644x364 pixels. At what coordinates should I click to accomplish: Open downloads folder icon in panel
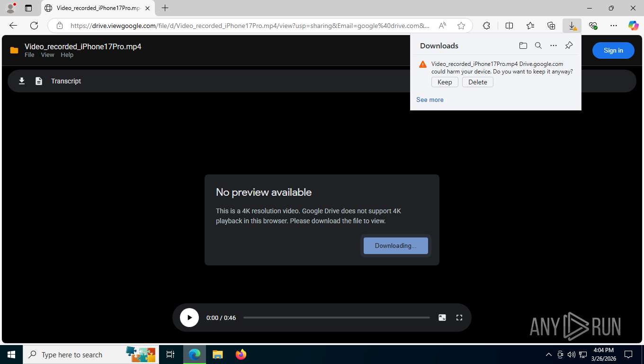pos(523,45)
